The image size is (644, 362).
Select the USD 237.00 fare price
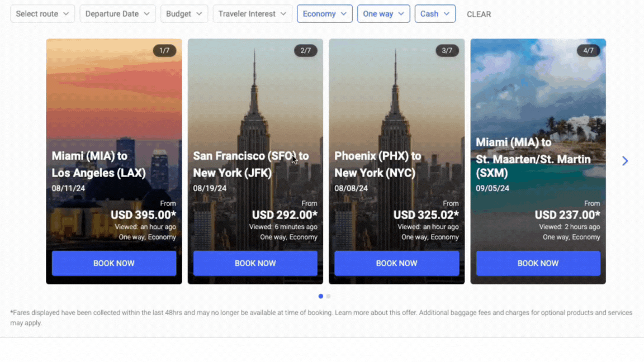pyautogui.click(x=567, y=215)
